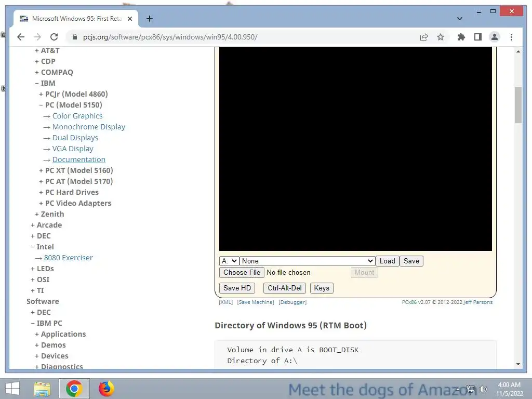
Task: Open File Explorer from the taskbar
Action: pos(42,389)
